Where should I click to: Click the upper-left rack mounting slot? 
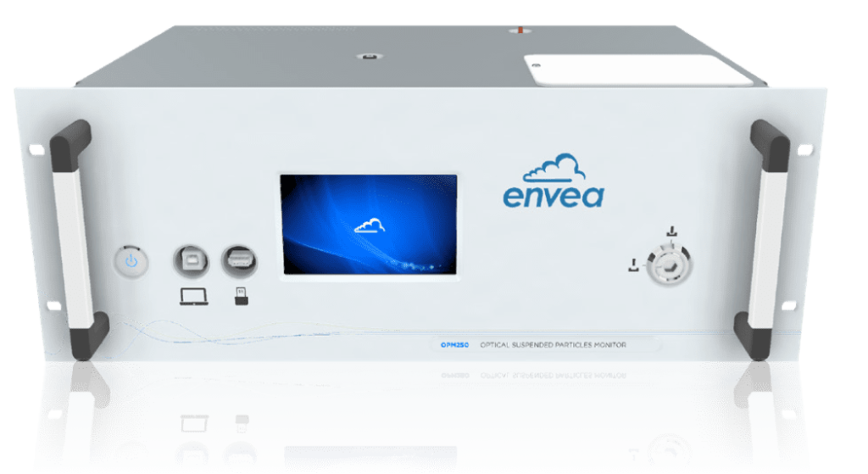(36, 151)
